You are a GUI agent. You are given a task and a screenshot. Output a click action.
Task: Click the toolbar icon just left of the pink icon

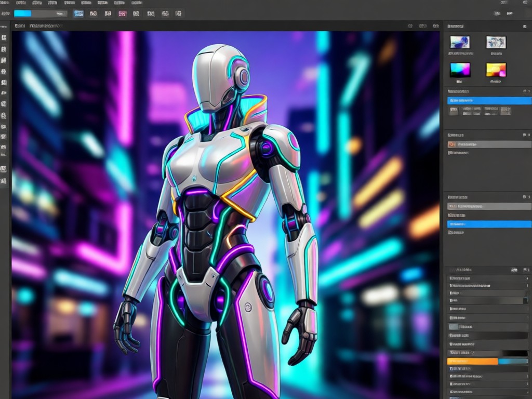click(x=108, y=14)
